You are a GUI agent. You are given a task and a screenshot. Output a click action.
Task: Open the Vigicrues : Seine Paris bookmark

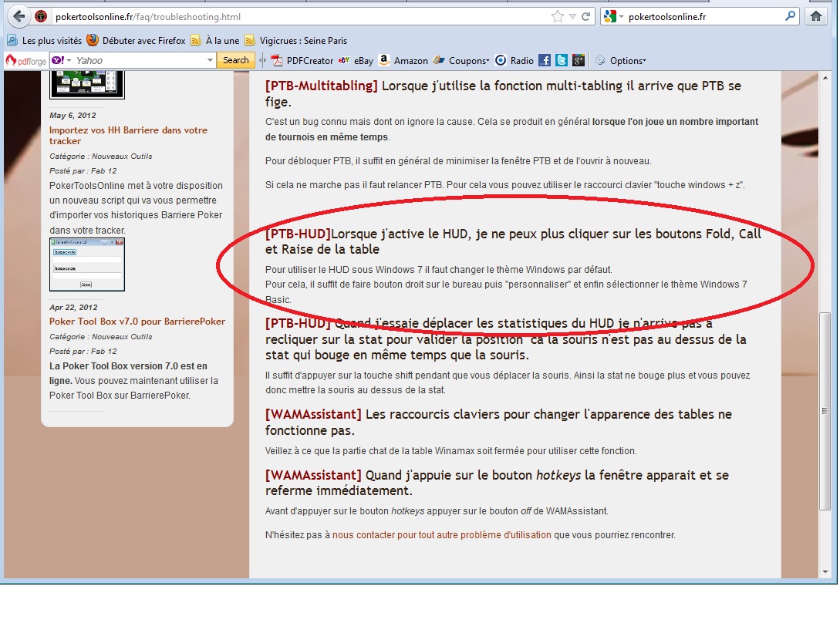[x=296, y=41]
